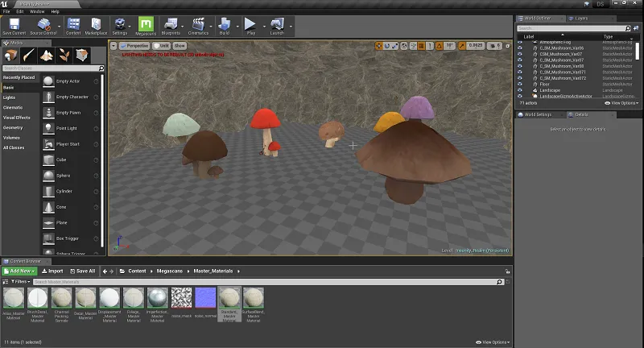The width and height of the screenshot is (644, 348).
Task: Click the Save Current toolbar icon
Action: (x=14, y=27)
